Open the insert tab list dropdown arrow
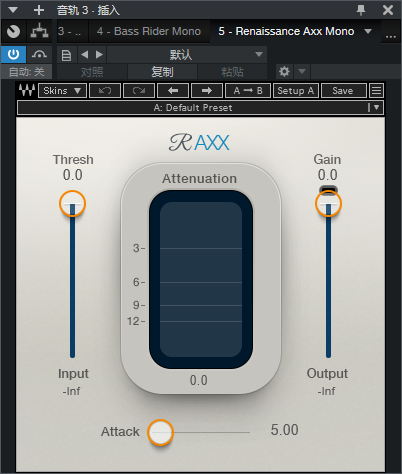The image size is (402, 474). click(x=368, y=31)
